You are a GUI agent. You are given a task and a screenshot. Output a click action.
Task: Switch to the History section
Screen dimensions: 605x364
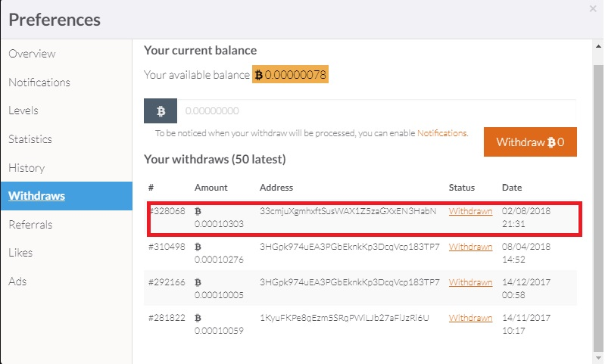point(27,167)
